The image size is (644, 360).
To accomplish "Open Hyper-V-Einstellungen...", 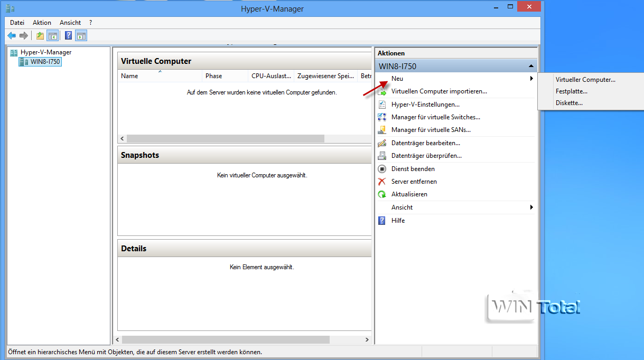I will (x=425, y=105).
